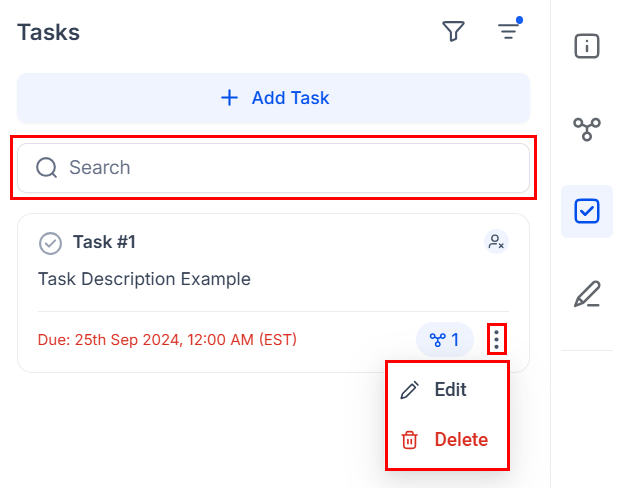The image size is (623, 488).
Task: Open the info panel in the sidebar
Action: pos(587,46)
